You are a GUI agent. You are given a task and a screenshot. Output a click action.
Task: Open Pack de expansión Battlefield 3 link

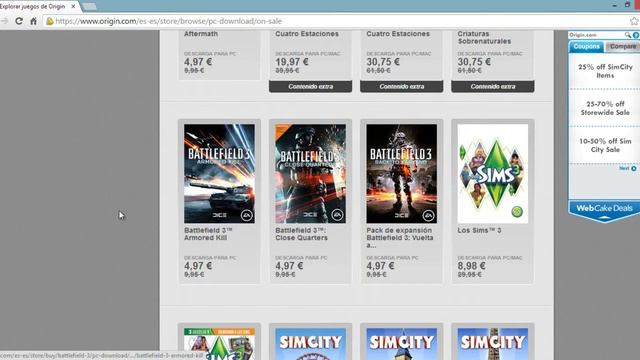400,238
